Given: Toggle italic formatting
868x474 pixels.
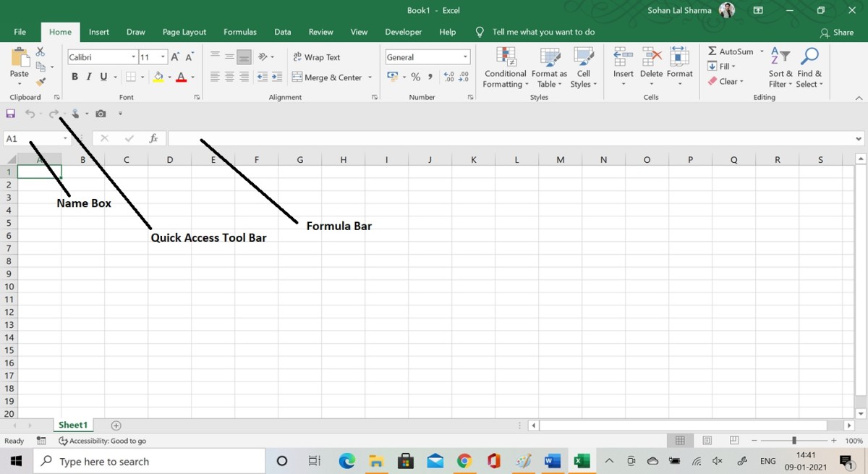Looking at the screenshot, I should click(88, 76).
